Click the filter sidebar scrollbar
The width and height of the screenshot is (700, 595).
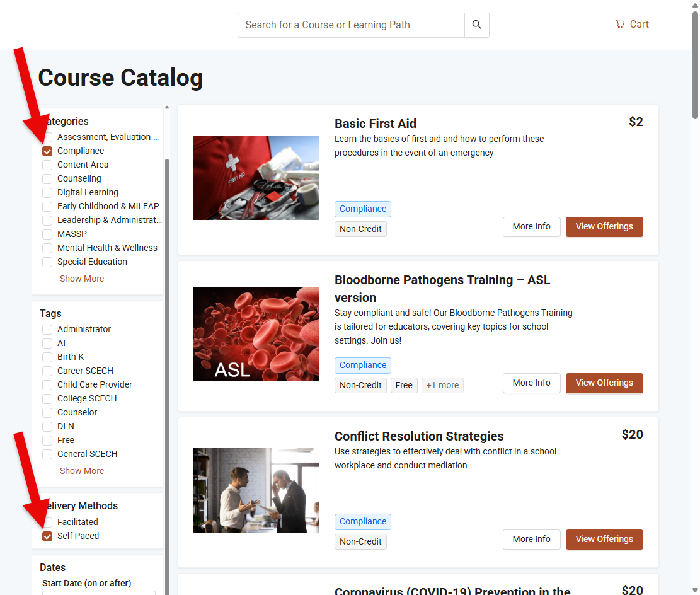167,375
